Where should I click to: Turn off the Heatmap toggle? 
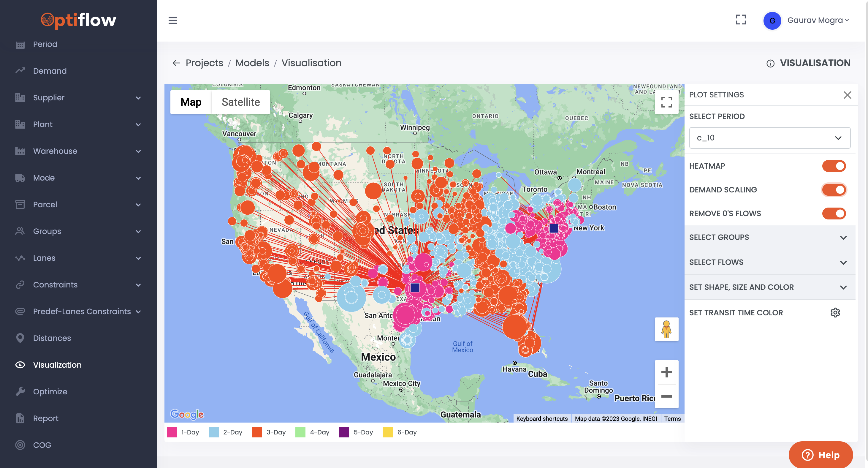(x=834, y=166)
